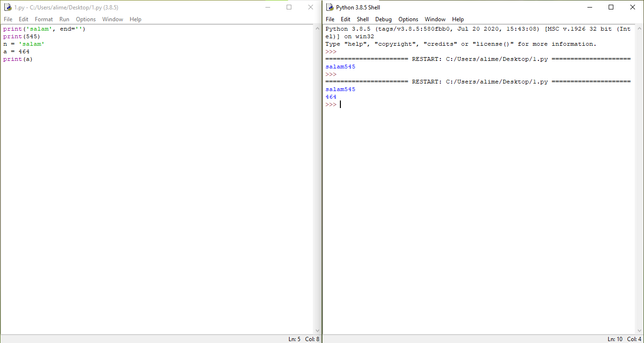Open Edit menu in 1.py editor window
Viewport: 644px width, 343px height.
[x=24, y=19]
